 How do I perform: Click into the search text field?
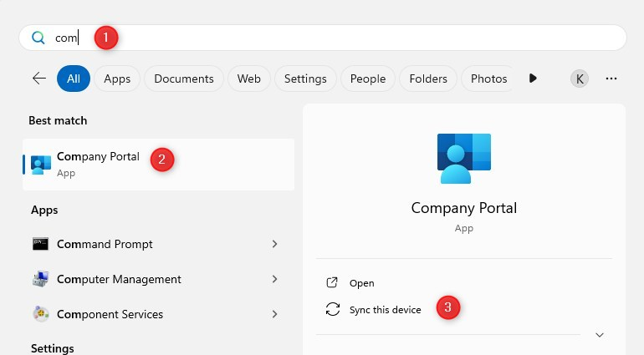pos(335,38)
